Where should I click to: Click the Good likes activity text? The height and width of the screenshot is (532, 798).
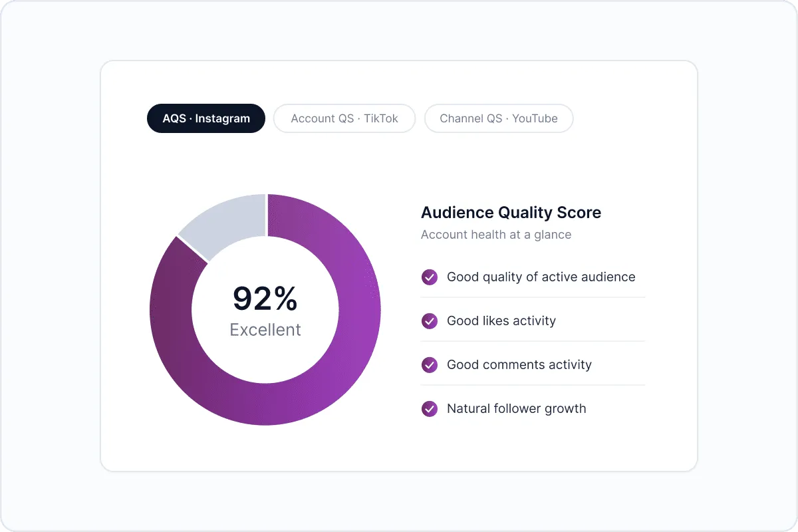click(x=501, y=321)
